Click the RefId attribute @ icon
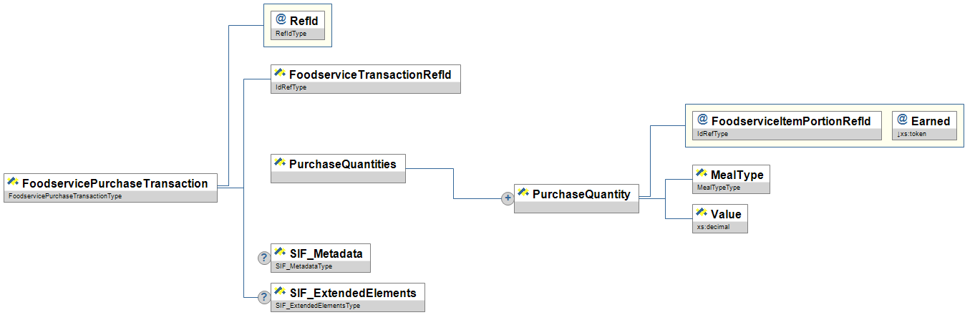This screenshot has width=980, height=315. pyautogui.click(x=281, y=20)
